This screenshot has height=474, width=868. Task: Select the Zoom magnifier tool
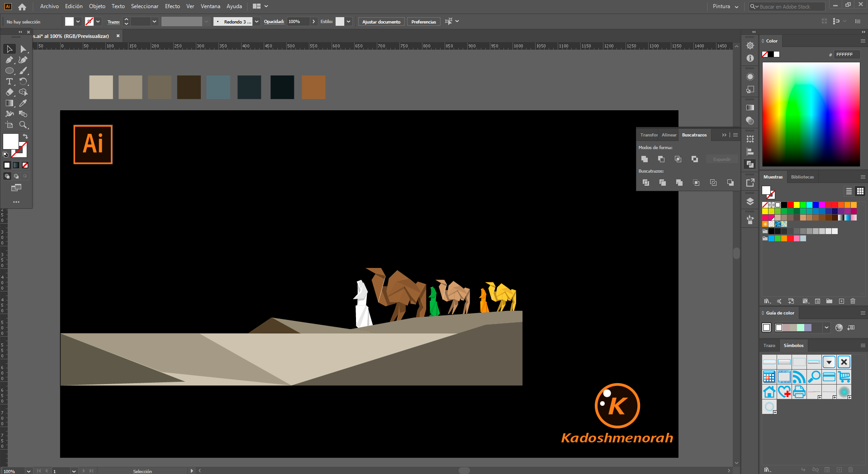click(23, 125)
